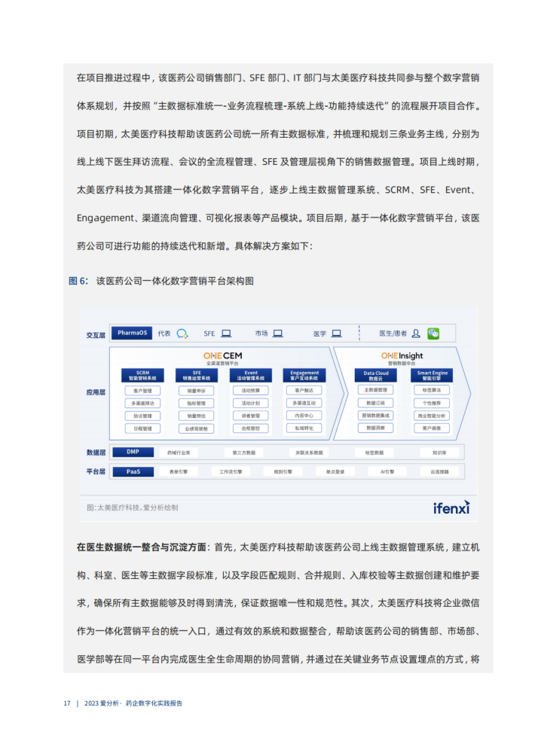Screen dimensions: 535x756
Task: Click the 图 6 figure caption
Action: pyautogui.click(x=161, y=281)
